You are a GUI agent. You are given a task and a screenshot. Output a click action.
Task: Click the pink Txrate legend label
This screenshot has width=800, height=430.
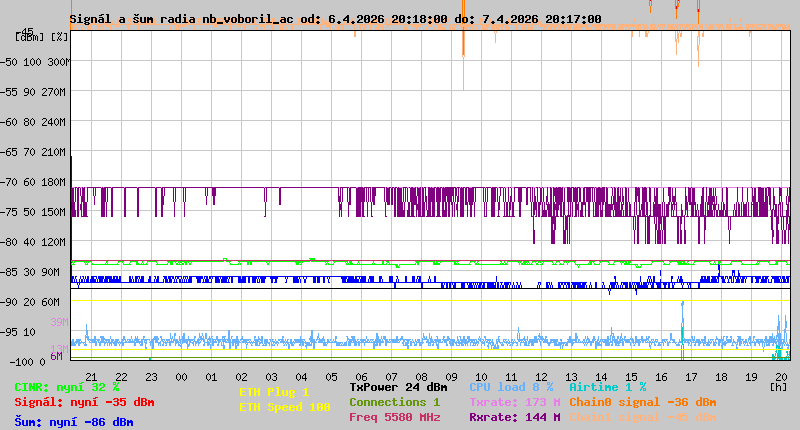pyautogui.click(x=514, y=402)
